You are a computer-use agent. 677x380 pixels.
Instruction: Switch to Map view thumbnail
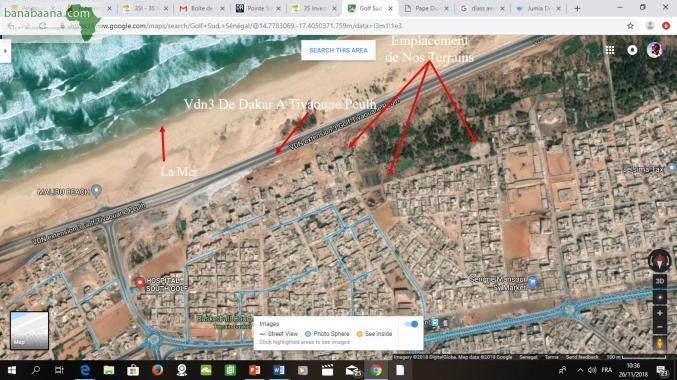tap(29, 330)
